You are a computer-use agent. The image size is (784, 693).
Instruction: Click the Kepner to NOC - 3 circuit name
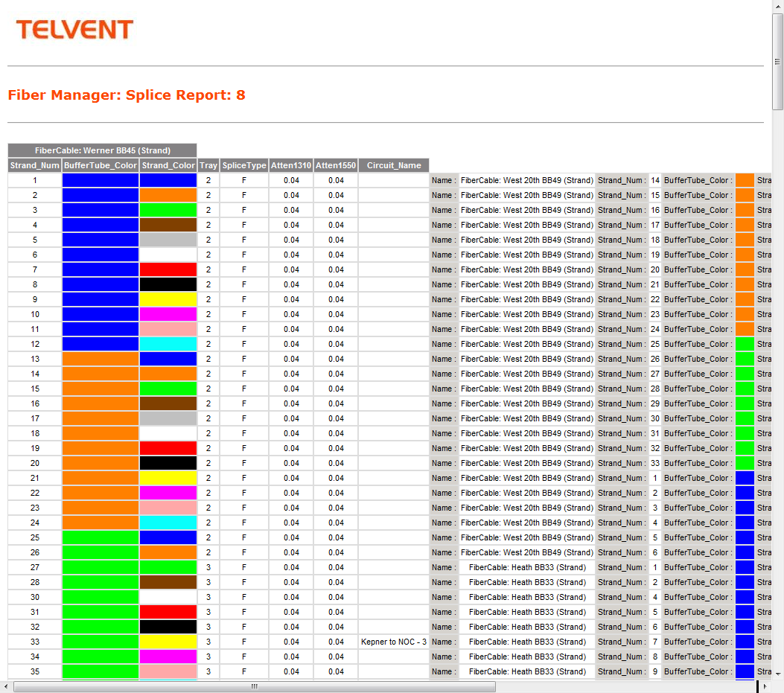pyautogui.click(x=394, y=642)
